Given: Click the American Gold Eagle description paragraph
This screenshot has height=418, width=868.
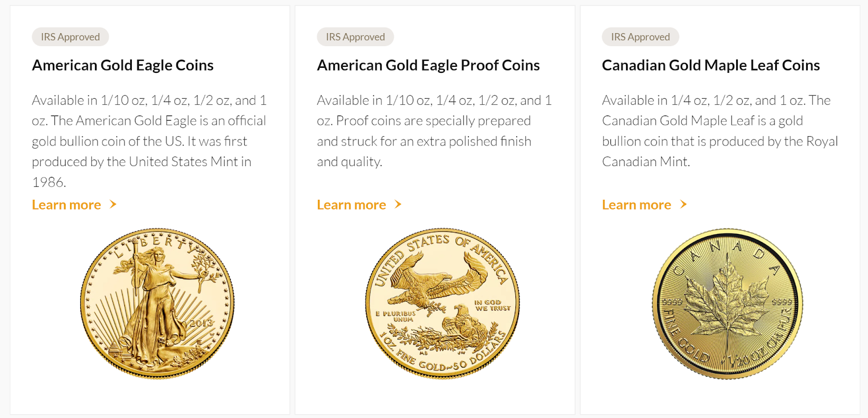Looking at the screenshot, I should 150,141.
